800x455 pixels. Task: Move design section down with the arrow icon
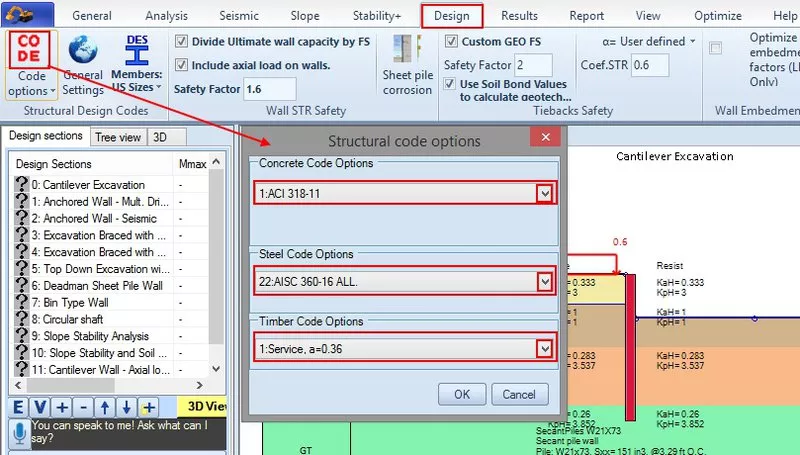click(x=127, y=407)
